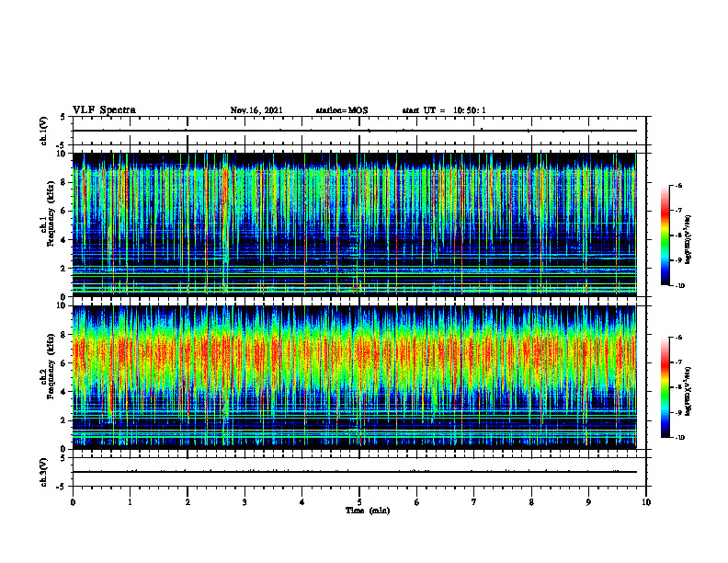This screenshot has height=563, width=728.
Task: Click "-10" on the ch.1 color scale
Action: click(679, 286)
